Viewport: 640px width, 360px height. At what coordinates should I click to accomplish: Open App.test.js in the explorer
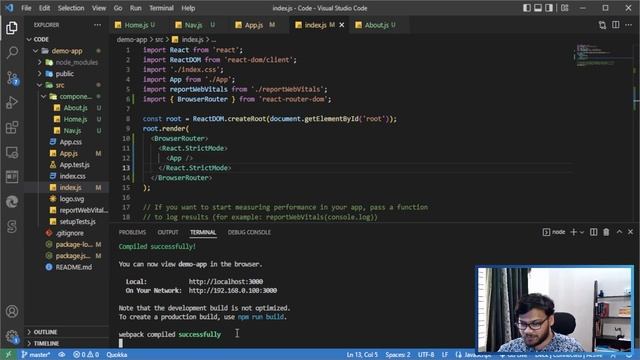74,165
